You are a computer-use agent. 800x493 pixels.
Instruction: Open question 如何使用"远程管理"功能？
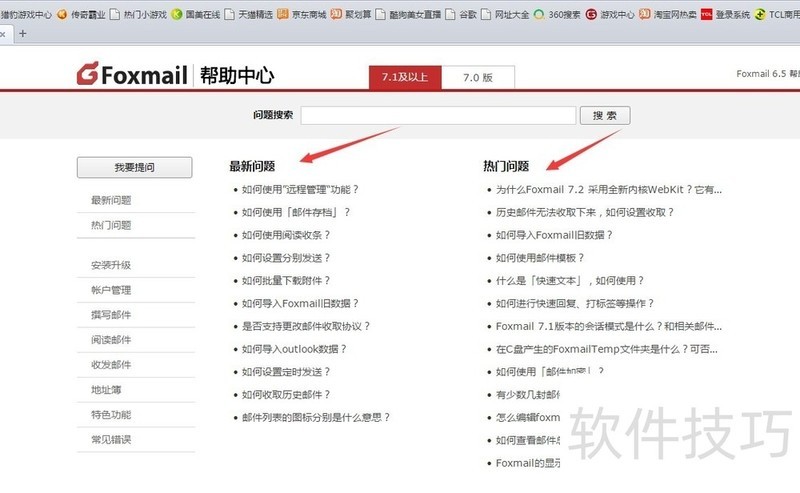point(300,189)
